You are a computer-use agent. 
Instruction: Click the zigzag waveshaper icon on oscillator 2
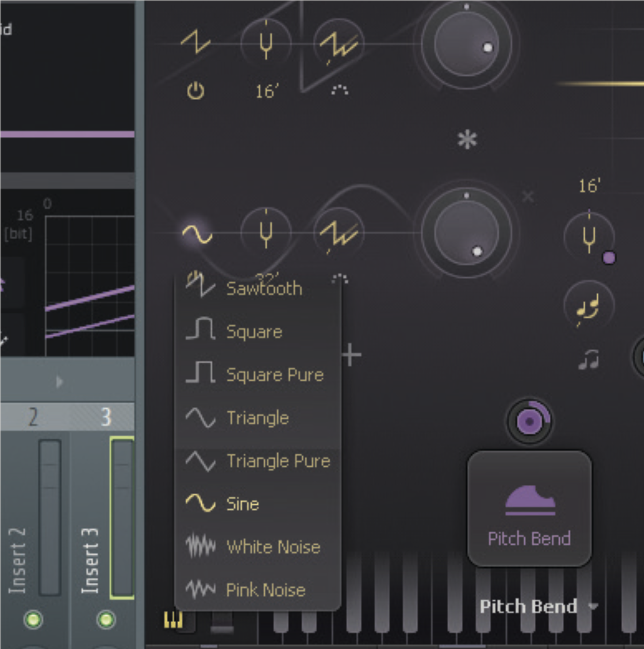click(x=338, y=233)
